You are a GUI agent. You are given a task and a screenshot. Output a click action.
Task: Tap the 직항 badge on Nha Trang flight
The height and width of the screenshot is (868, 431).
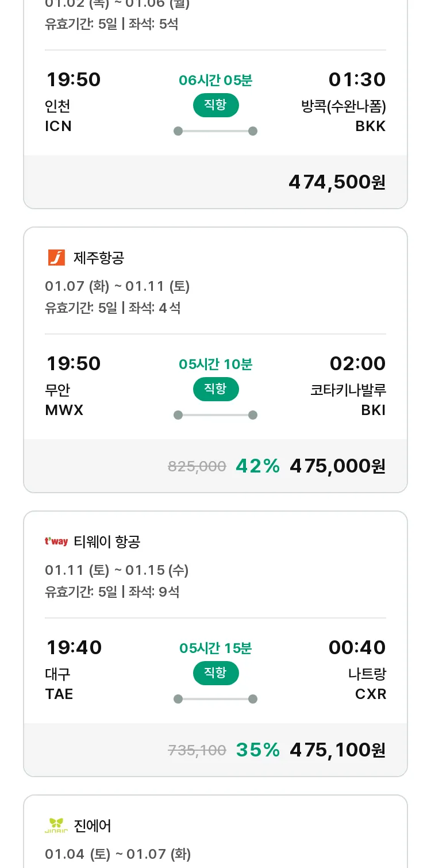point(215,673)
